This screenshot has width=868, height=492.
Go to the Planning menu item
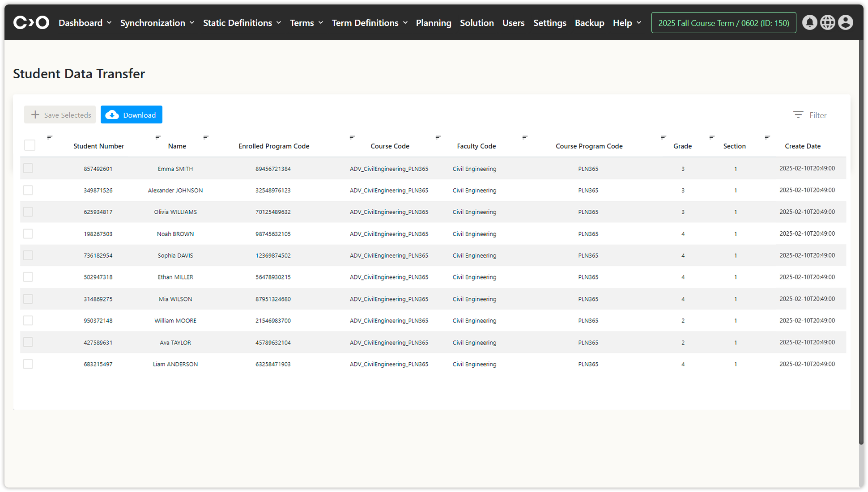pyautogui.click(x=433, y=23)
